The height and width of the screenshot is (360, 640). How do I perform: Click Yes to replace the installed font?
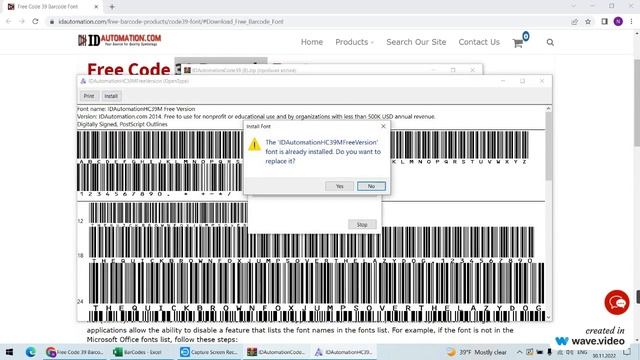[x=339, y=186]
